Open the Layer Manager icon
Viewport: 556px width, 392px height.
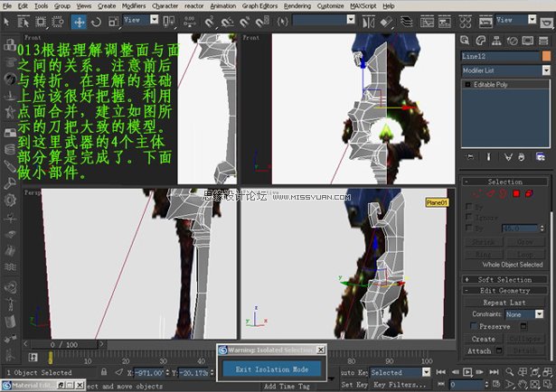(407, 22)
